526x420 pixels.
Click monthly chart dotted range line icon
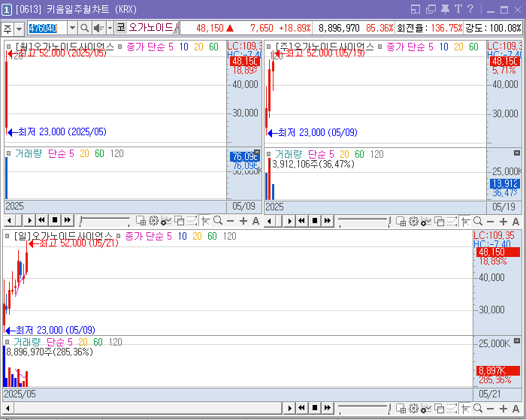click(x=192, y=221)
